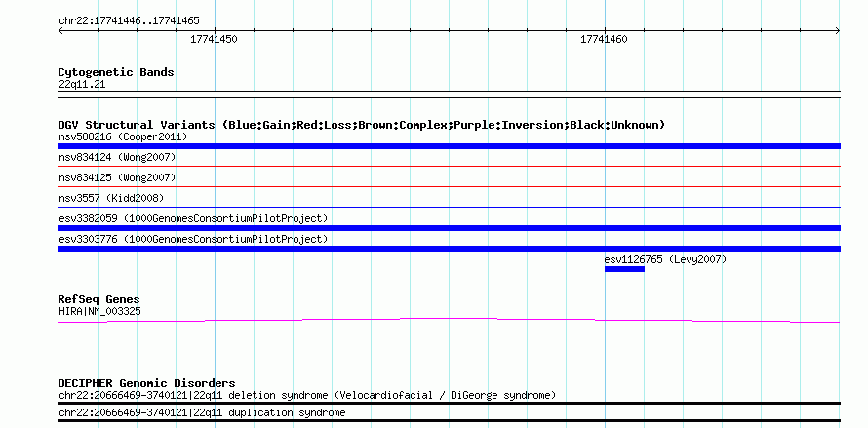Click the ruler's right arrow end

point(838,31)
